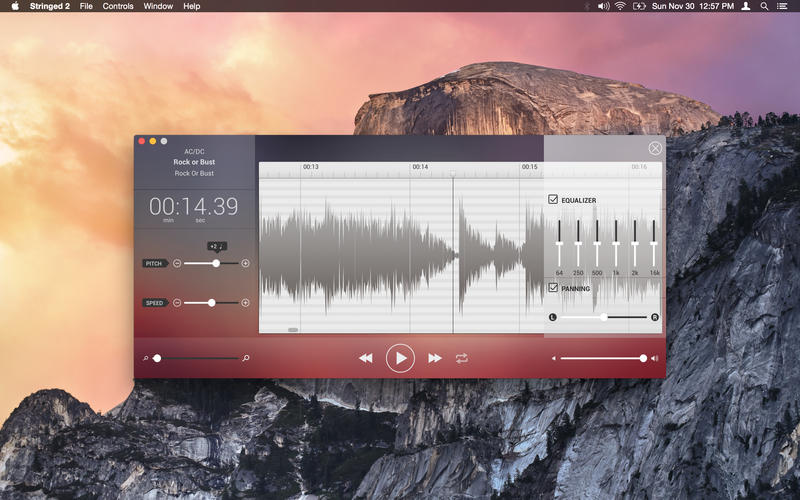Open the Controls menu
The width and height of the screenshot is (800, 500).
coord(118,6)
